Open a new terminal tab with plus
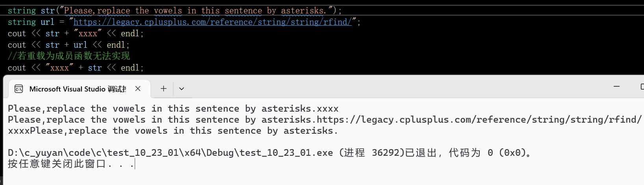The height and width of the screenshot is (185, 644). click(163, 89)
